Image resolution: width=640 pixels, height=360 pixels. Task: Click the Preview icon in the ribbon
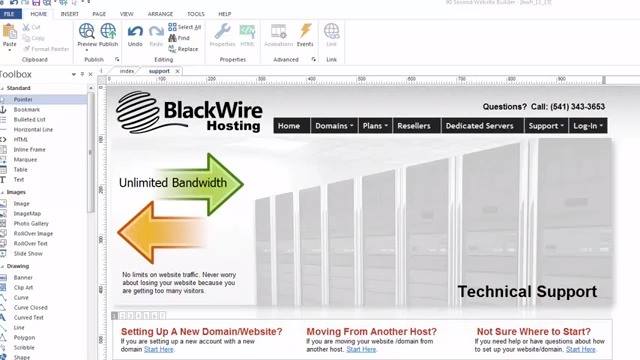87,35
